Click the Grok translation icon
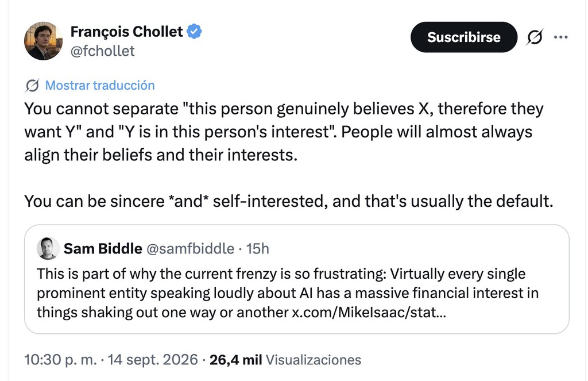This screenshot has width=588, height=381. pos(32,86)
